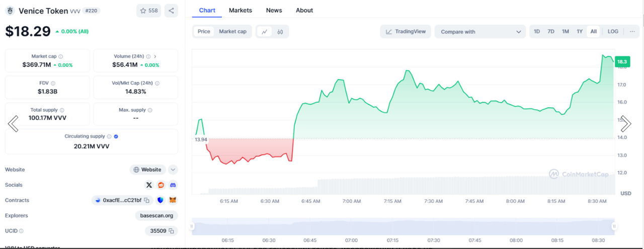The height and width of the screenshot is (249, 644).
Task: Set chart range to 1Y
Action: pyautogui.click(x=580, y=31)
